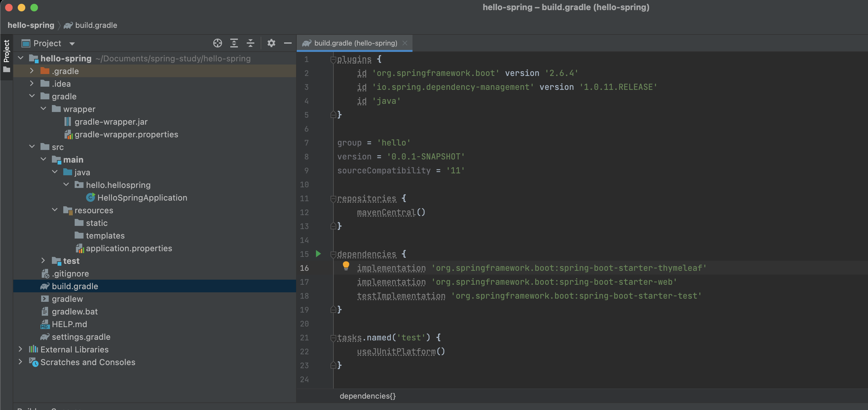Image resolution: width=868 pixels, height=410 pixels.
Task: Click the dependencies{} breadcrumb at editor bottom
Action: point(368,396)
